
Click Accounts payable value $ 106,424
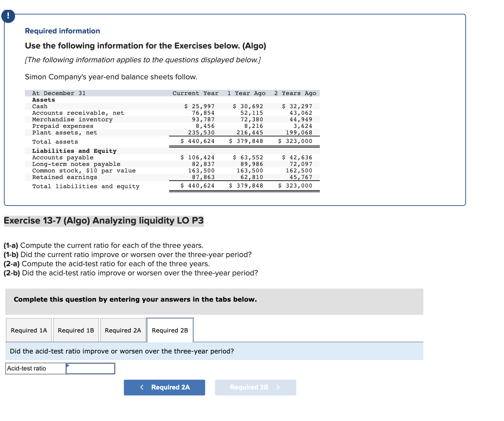pos(198,157)
